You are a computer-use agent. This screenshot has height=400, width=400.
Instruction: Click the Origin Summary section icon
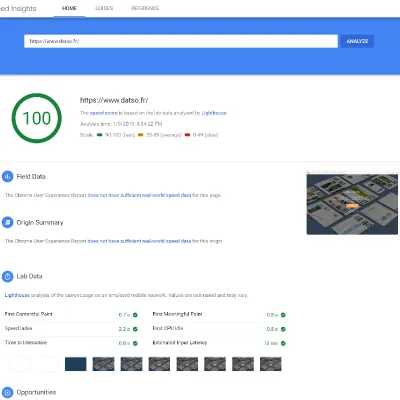click(x=7, y=222)
